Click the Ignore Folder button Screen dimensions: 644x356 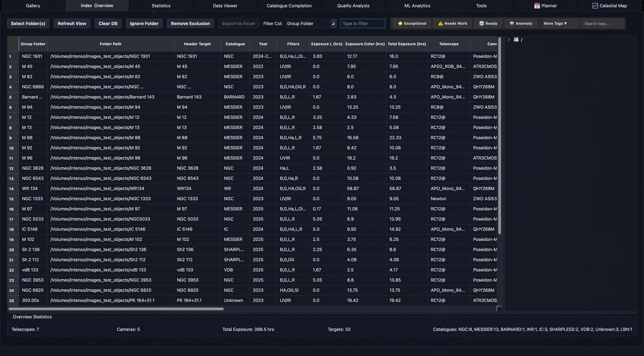pyautogui.click(x=144, y=24)
